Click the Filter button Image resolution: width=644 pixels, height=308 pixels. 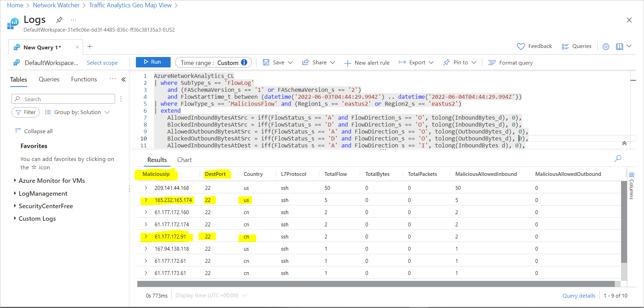pyautogui.click(x=26, y=112)
